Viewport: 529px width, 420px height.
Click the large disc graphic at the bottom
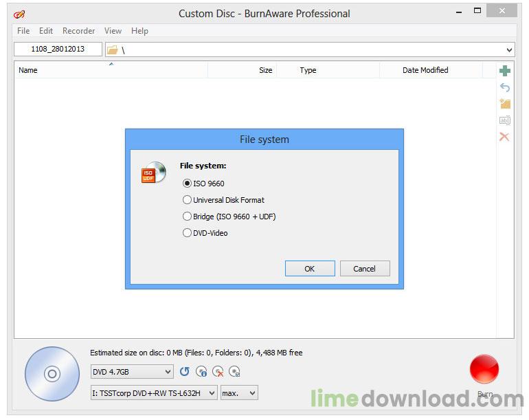point(52,374)
